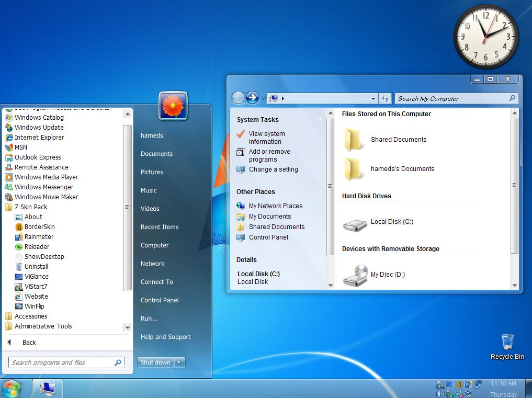The height and width of the screenshot is (398, 532).
Task: Open Pictures from the start menu
Action: tap(152, 172)
